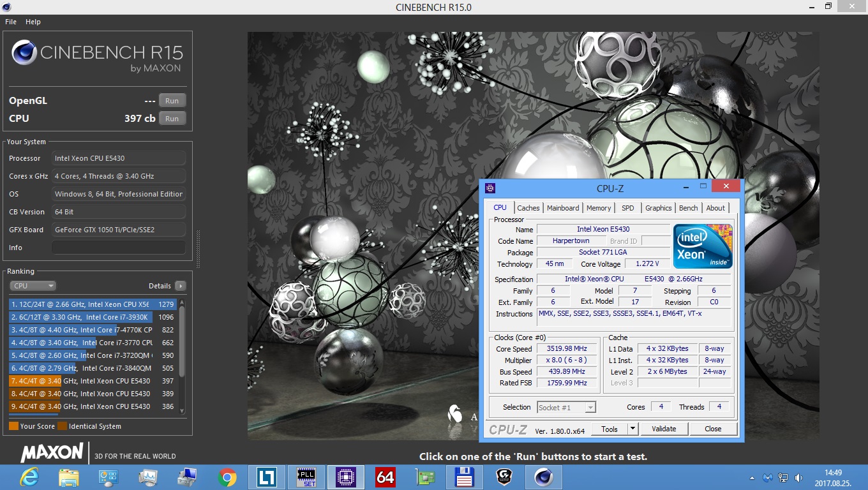Select ranking row 9 Xeon E5430 score 386
Image resolution: width=868 pixels, height=490 pixels.
(93, 406)
